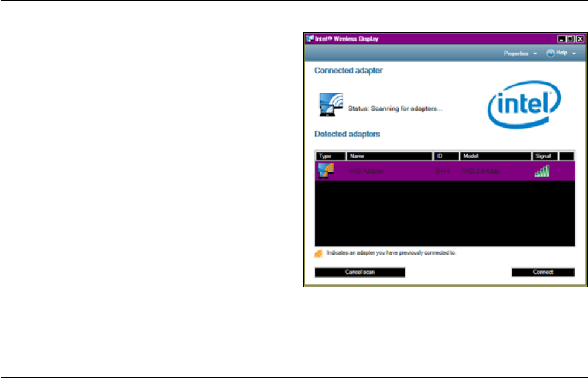Image resolution: width=588 pixels, height=378 pixels.
Task: Close the Intel Wireless Display window
Action: [580, 39]
